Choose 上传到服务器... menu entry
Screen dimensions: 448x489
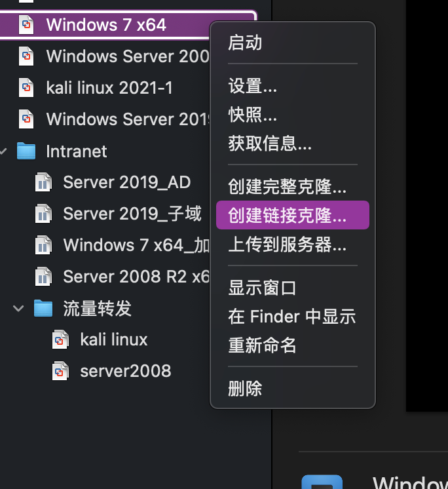pyautogui.click(x=293, y=244)
